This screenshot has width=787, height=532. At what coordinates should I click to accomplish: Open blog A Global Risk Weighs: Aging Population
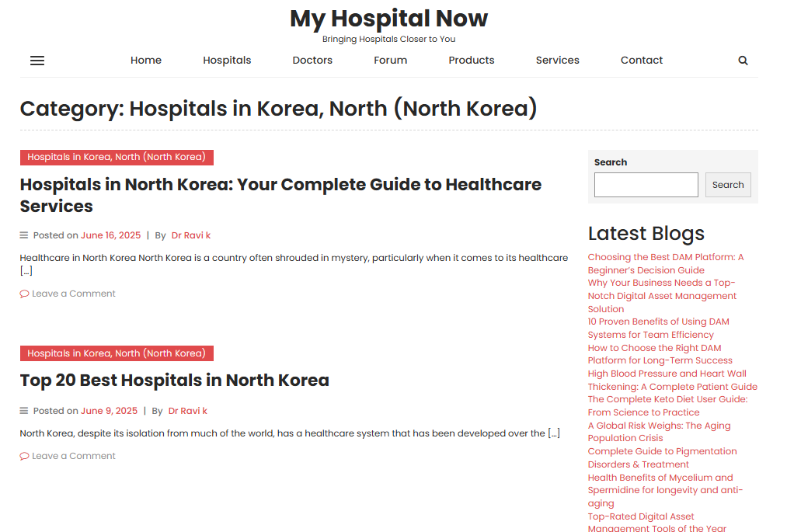pyautogui.click(x=659, y=432)
